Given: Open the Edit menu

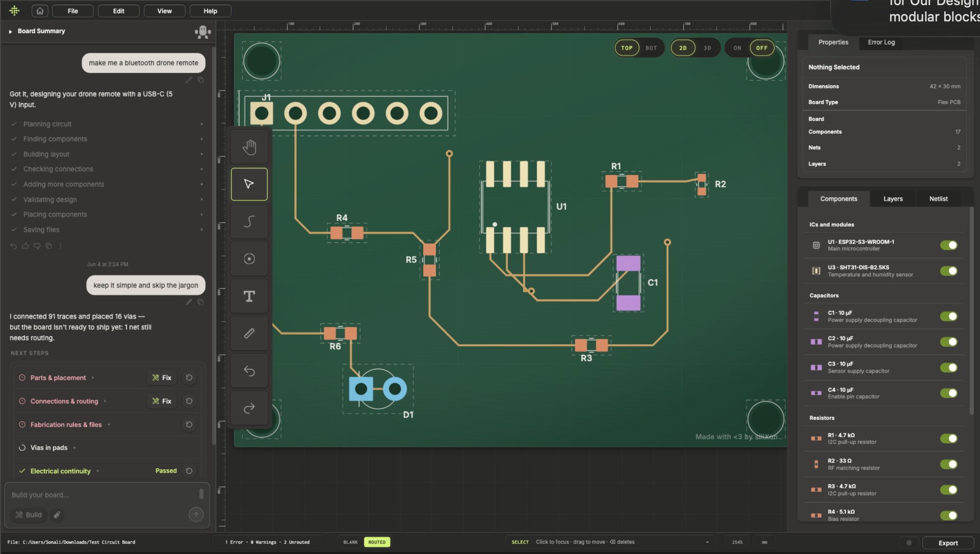Looking at the screenshot, I should click(x=119, y=11).
